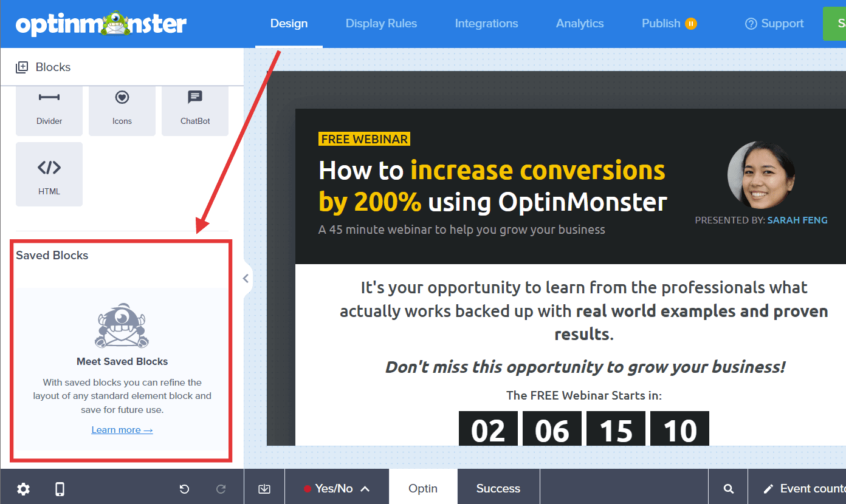Open the Yes/No view dropdown
Image resolution: width=846 pixels, height=504 pixels.
[337, 488]
